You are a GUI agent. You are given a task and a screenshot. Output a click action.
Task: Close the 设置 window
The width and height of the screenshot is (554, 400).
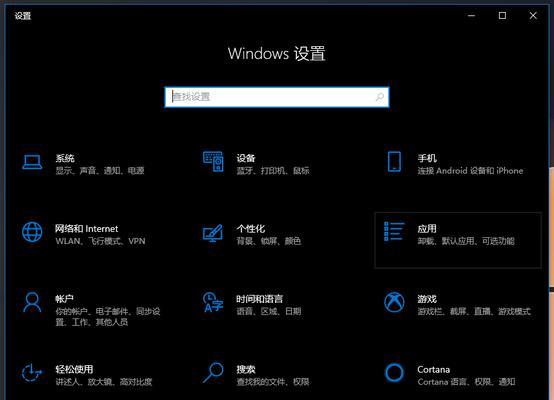click(533, 16)
